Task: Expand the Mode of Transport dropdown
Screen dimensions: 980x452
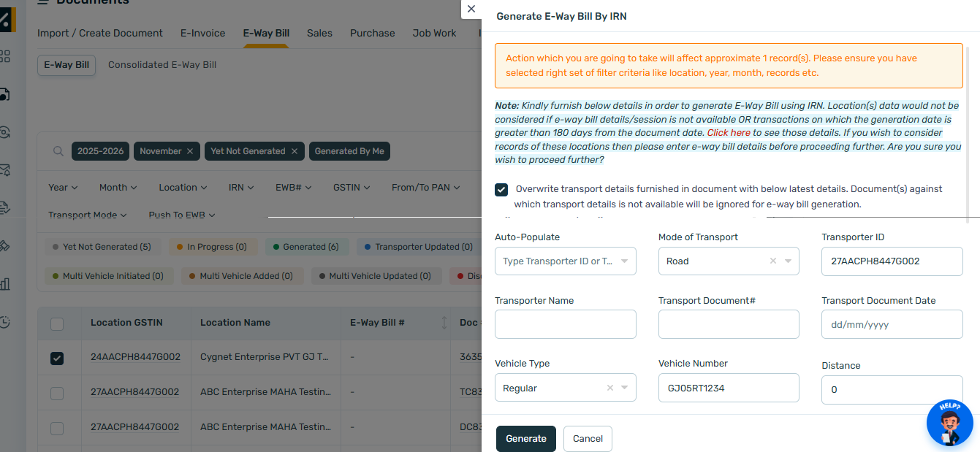Action: click(788, 261)
